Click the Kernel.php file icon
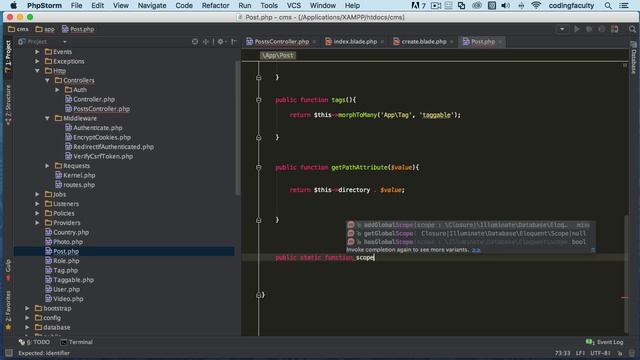Screen dimensions: 640x360 (58, 175)
